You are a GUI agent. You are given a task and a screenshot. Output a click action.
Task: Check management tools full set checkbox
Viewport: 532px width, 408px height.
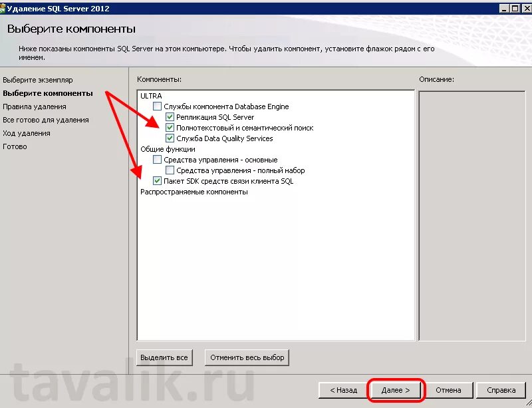[x=170, y=170]
